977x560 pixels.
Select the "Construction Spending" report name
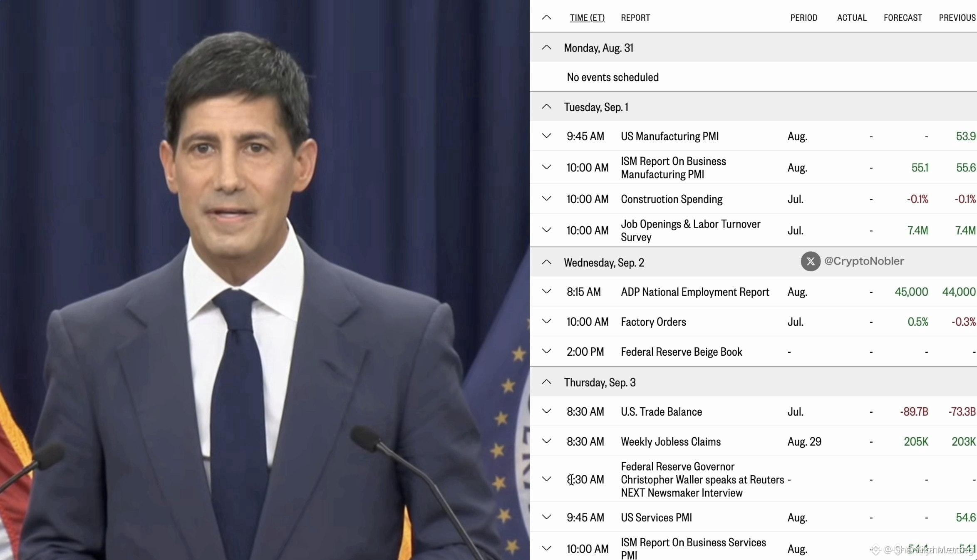tap(672, 199)
